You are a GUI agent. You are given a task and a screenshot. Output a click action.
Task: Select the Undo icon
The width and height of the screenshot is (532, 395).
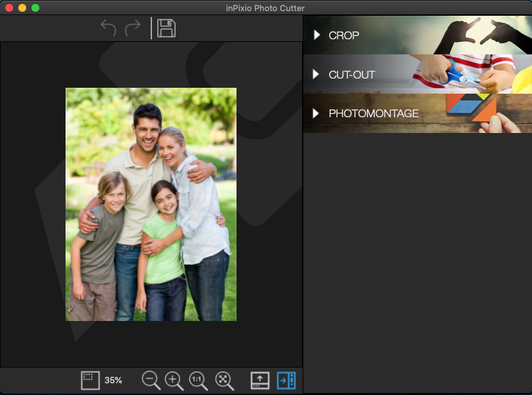[x=109, y=28]
